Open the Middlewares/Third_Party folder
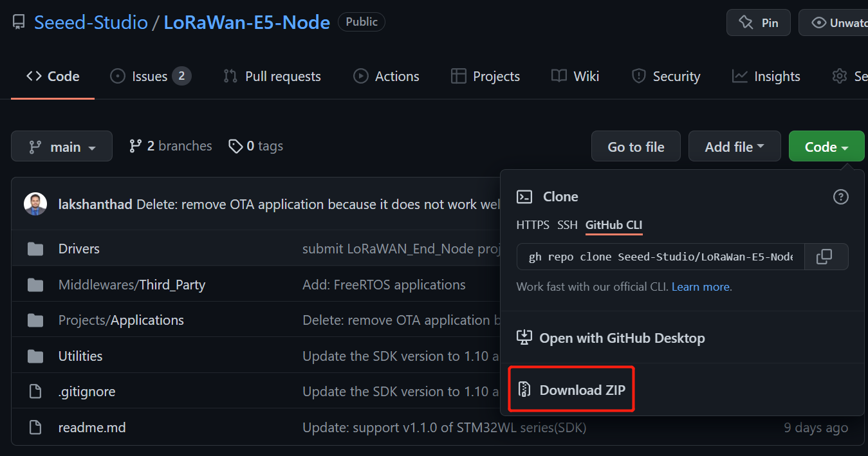Image resolution: width=868 pixels, height=456 pixels. point(132,285)
